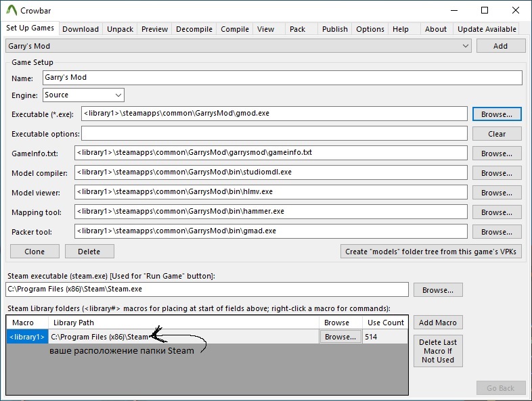Edit the GameInfo.txt path field

point(271,153)
